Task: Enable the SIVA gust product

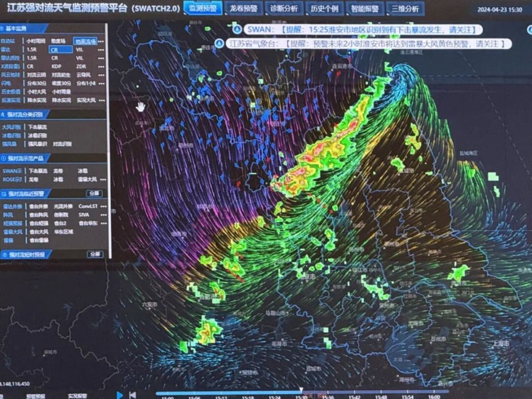Action: pos(84,215)
